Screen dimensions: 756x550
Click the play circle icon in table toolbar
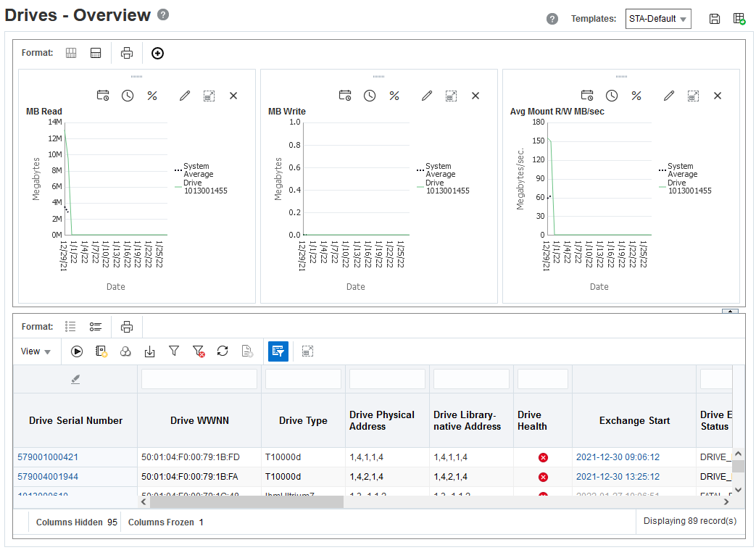tap(77, 351)
